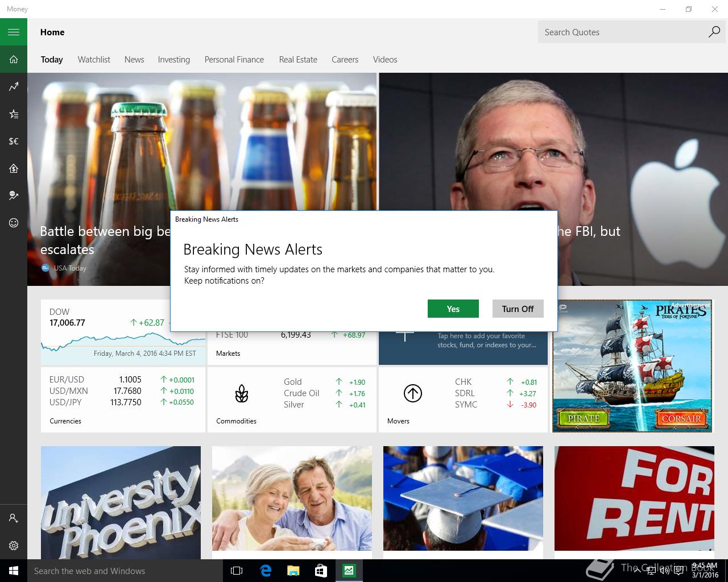Select the USD/MXN currency row

click(122, 391)
